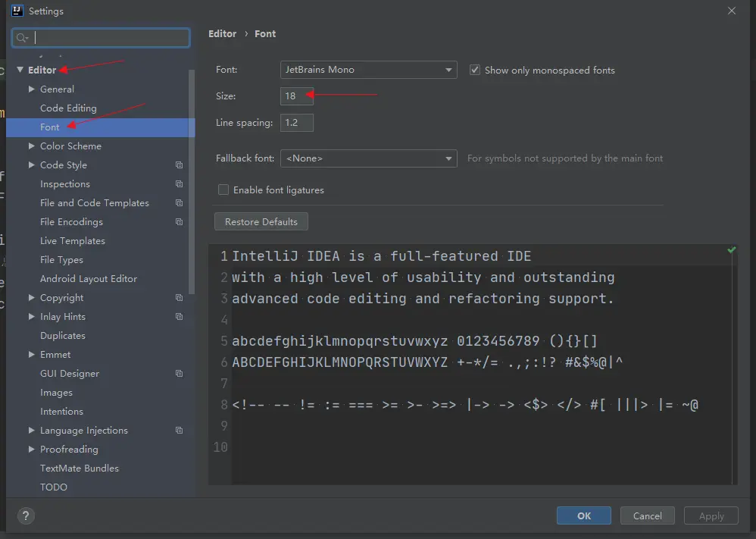Expand the Color Scheme node
756x539 pixels.
pos(31,146)
